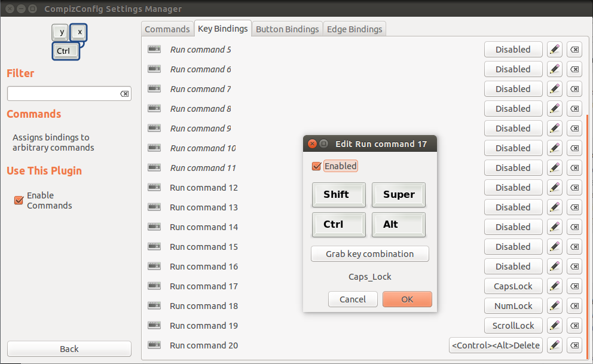The height and width of the screenshot is (364, 593).
Task: Edit binding with pencil for Run command 19
Action: pyautogui.click(x=555, y=325)
